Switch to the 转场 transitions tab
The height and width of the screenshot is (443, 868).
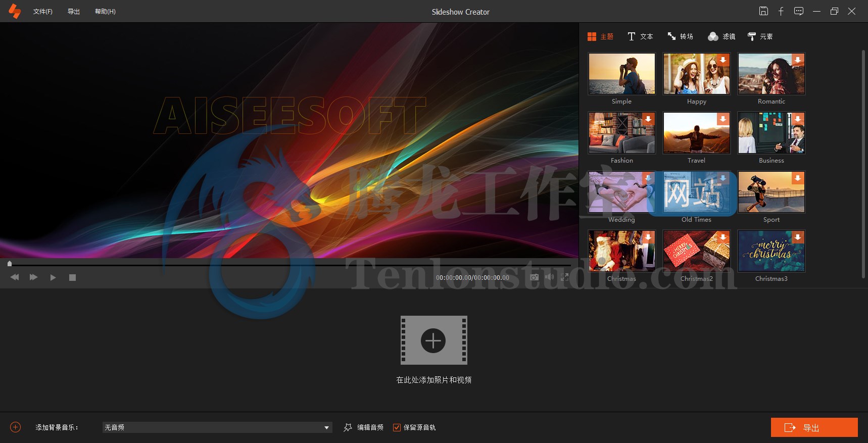[x=680, y=36]
